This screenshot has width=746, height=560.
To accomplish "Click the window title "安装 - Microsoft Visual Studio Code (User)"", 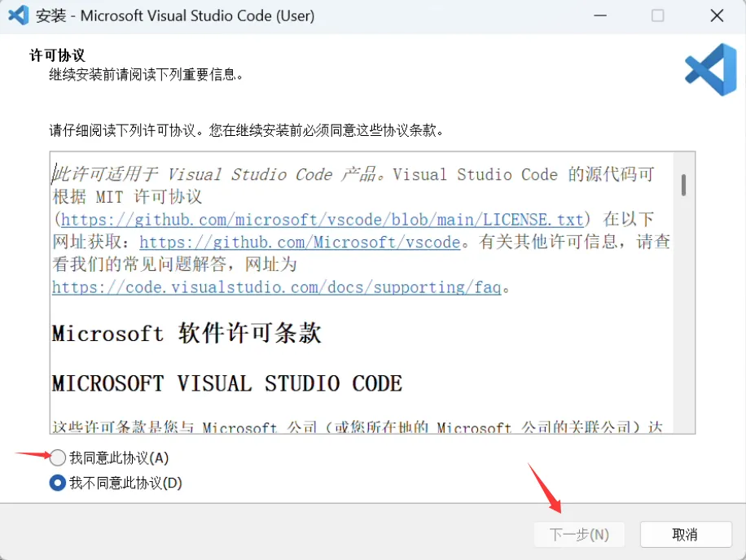I will 175,15.
